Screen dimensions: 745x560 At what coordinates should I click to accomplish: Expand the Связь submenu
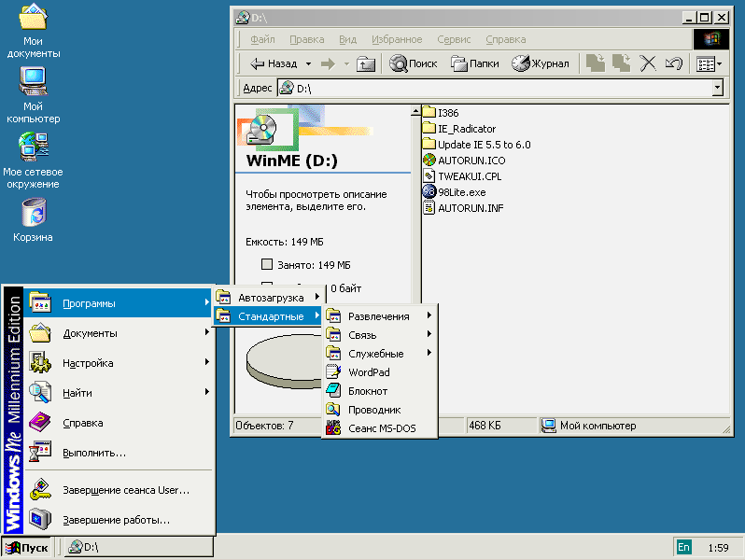[379, 335]
